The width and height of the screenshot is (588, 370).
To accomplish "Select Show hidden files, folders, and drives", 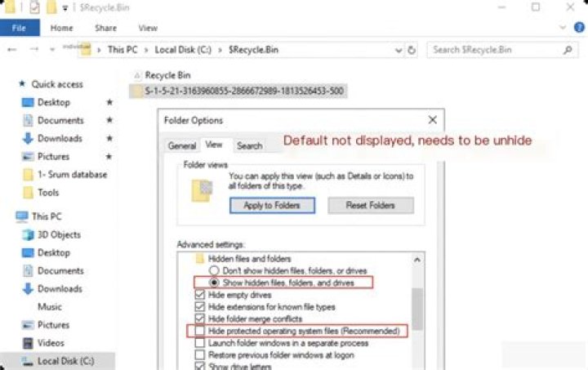I will click(x=214, y=283).
